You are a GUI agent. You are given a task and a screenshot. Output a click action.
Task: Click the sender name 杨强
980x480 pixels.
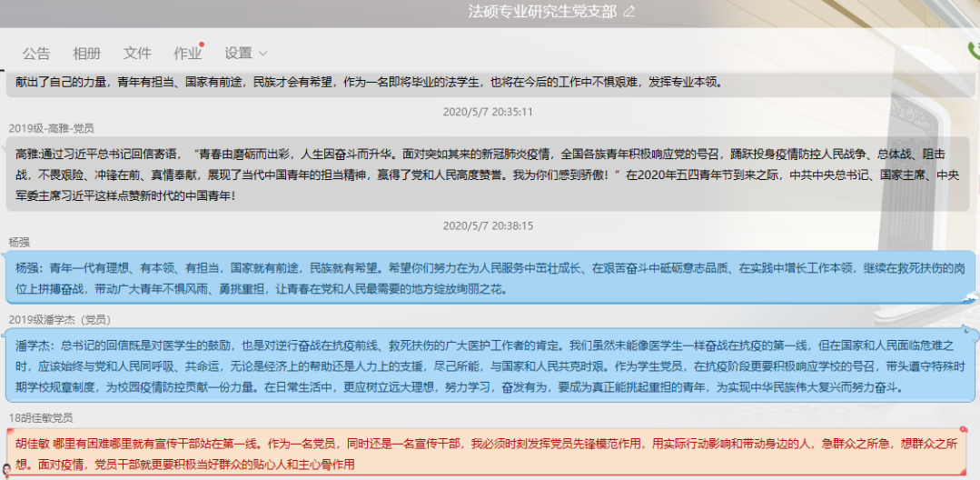[19, 242]
